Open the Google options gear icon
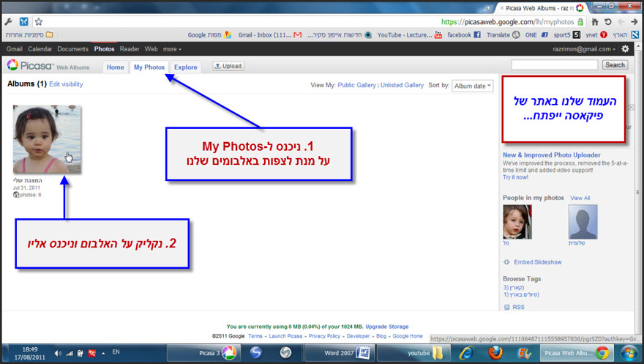 (625, 49)
